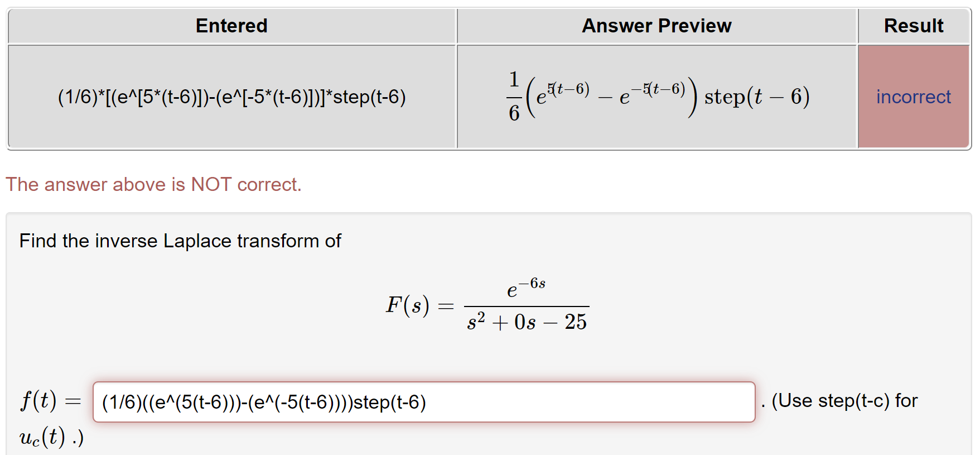Click the incorrect result label
The height and width of the screenshot is (455, 980).
point(913,97)
